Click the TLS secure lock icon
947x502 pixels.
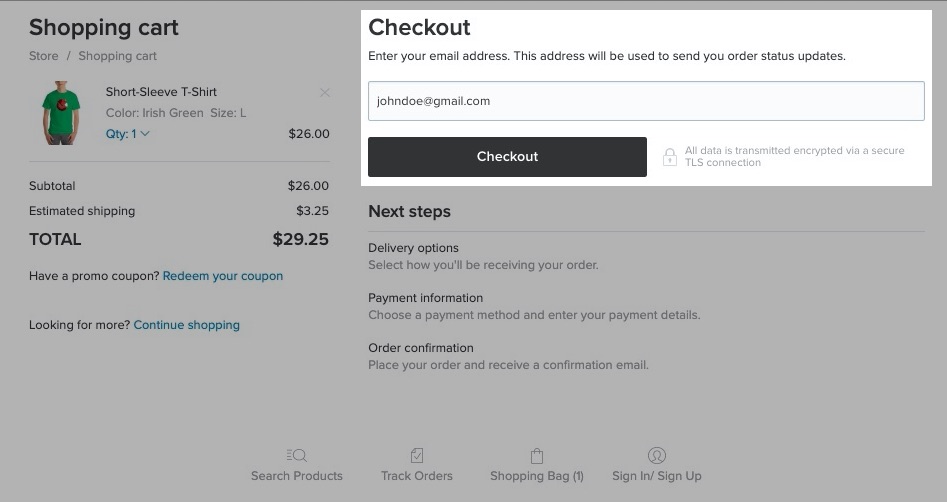tap(670, 156)
